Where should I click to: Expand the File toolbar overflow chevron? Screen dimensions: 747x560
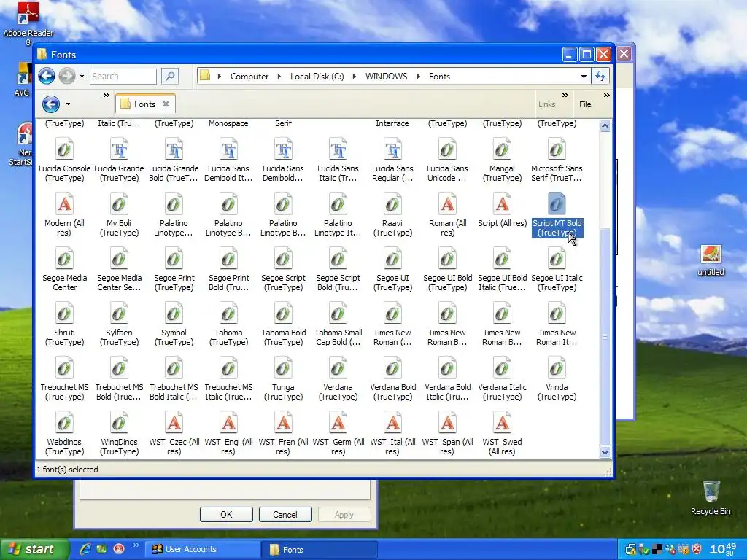[606, 96]
